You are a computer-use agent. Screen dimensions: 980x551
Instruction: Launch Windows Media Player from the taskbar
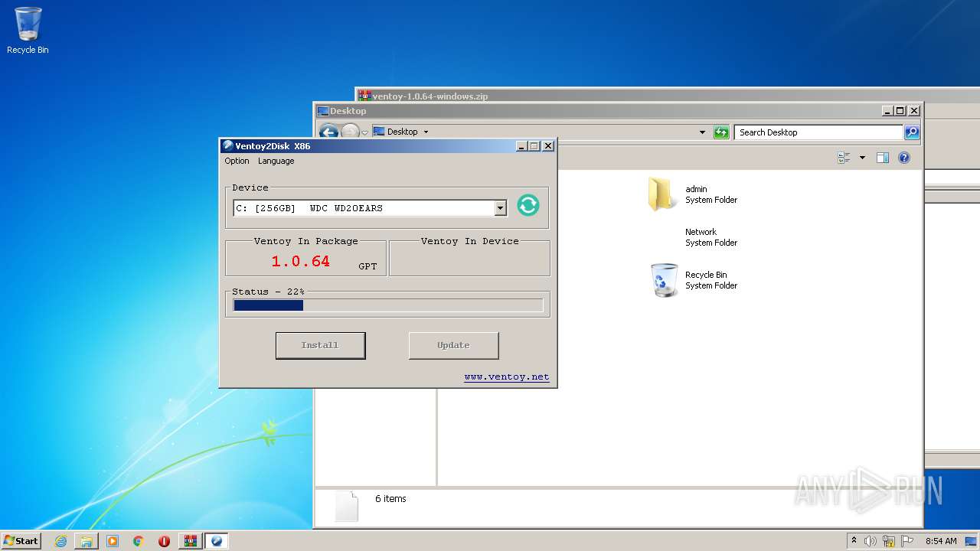pyautogui.click(x=113, y=541)
